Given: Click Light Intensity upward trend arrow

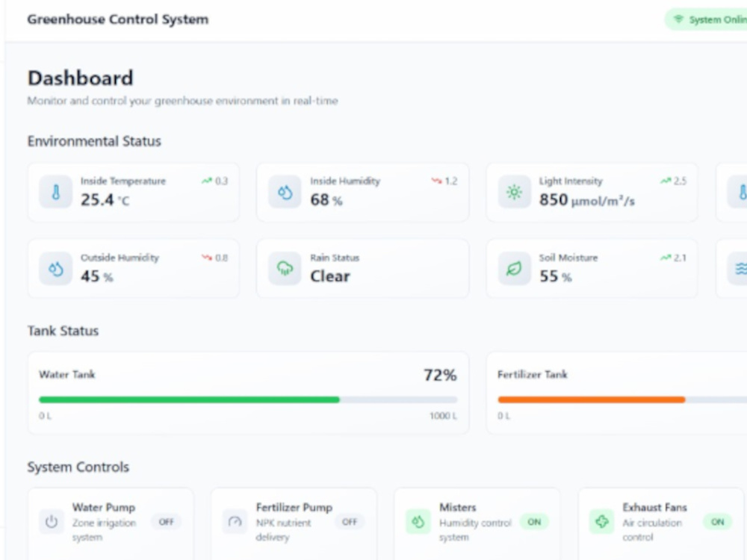Looking at the screenshot, I should [666, 181].
